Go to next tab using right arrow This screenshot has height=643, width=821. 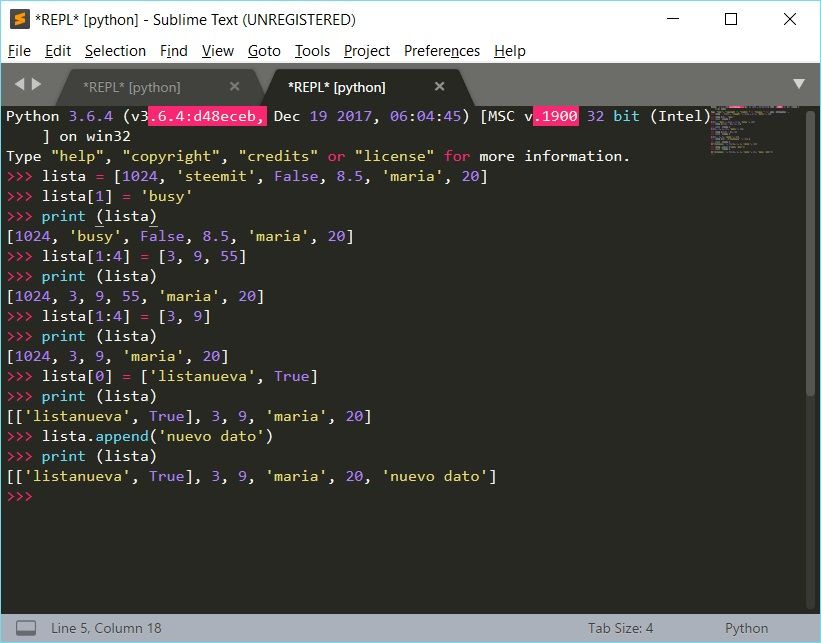(36, 84)
